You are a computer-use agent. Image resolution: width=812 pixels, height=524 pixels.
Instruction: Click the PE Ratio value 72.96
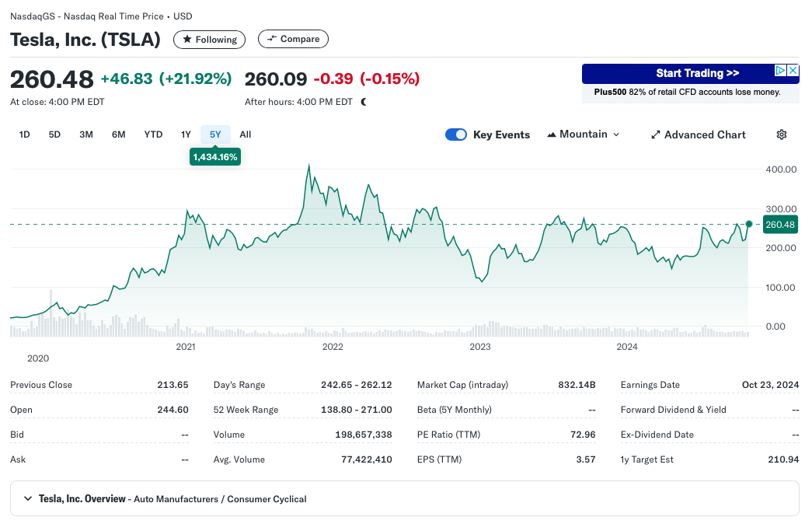[583, 435]
